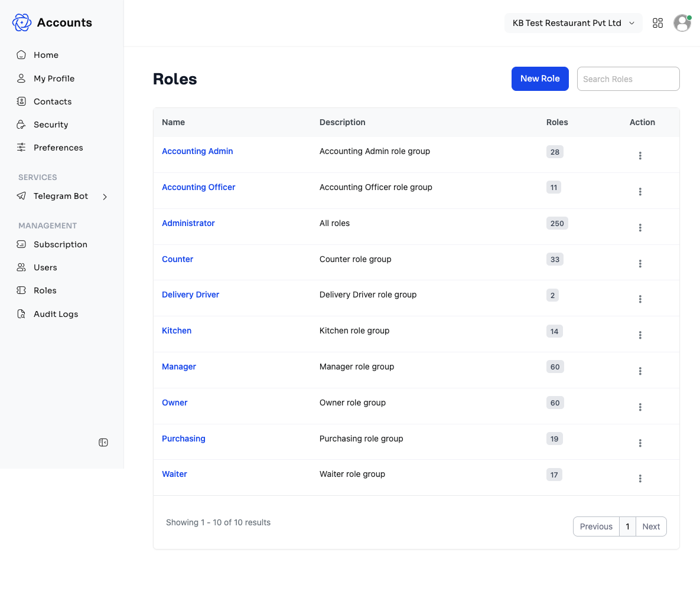Screen dimensions: 700x592
Task: Open the Delivery Driver role link
Action: click(190, 295)
